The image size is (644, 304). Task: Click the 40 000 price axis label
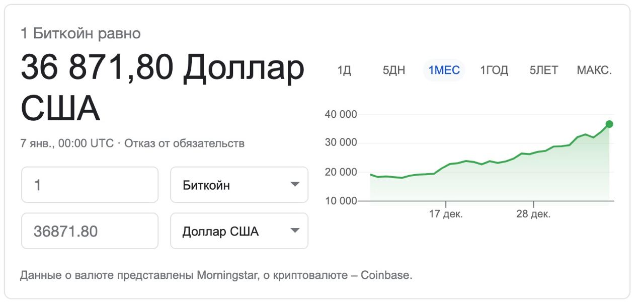[341, 114]
